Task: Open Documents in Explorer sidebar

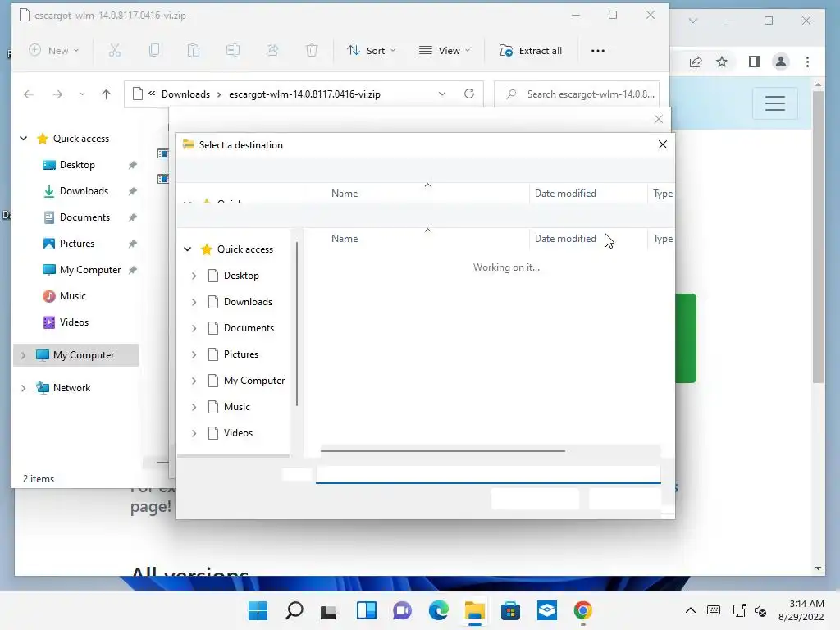Action: click(84, 217)
